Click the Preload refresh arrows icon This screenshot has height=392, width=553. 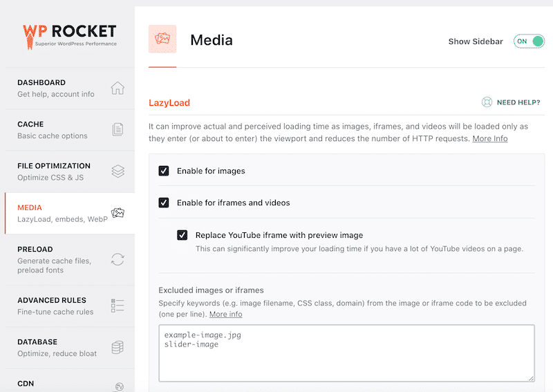tap(118, 259)
